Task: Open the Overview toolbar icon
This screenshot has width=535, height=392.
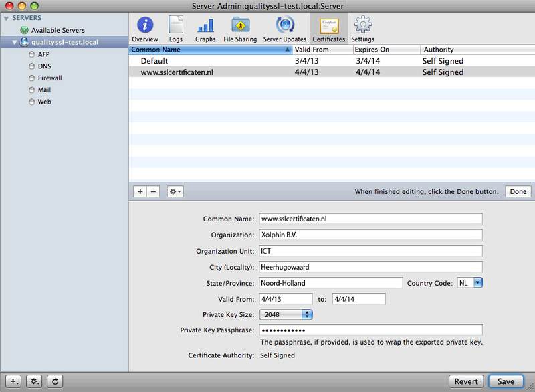Action: point(145,29)
